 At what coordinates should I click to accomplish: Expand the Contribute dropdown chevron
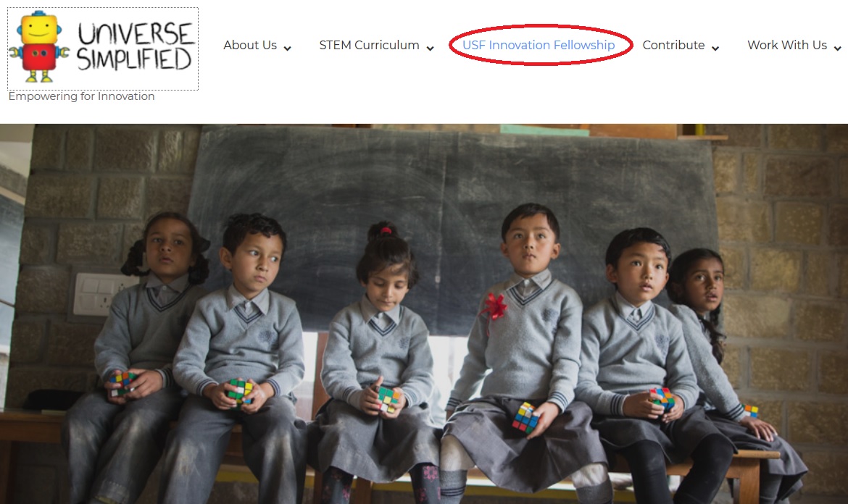[715, 49]
